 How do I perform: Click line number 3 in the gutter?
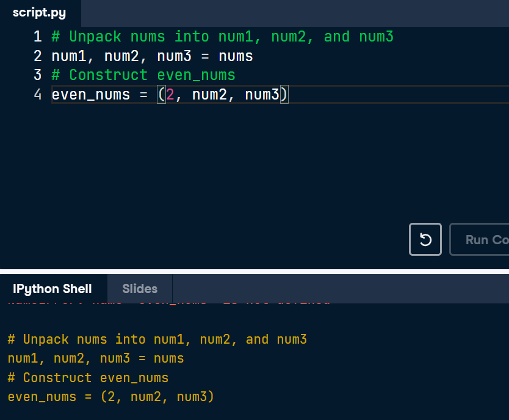tap(38, 75)
